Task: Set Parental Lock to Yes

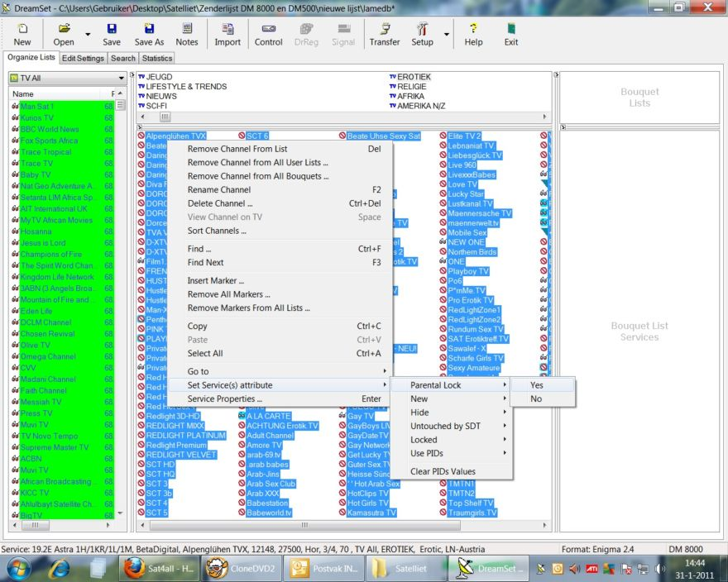Action: point(543,385)
